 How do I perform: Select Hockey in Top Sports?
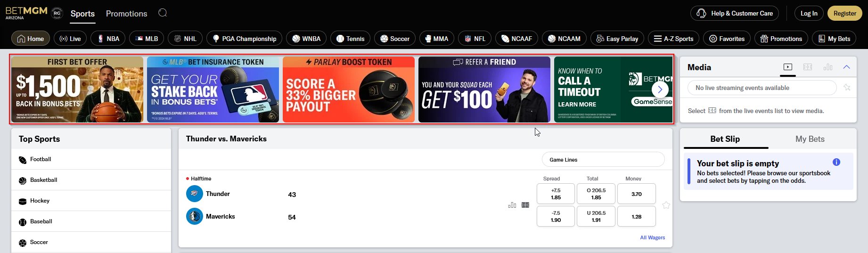tap(91, 201)
